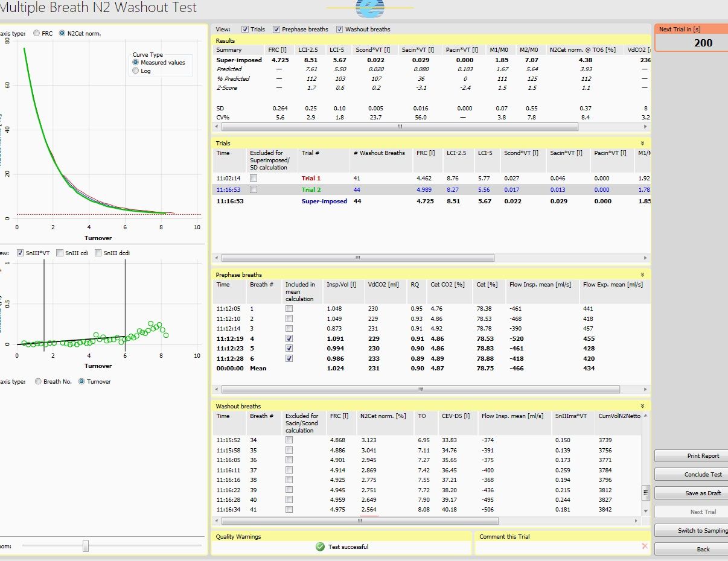
Task: Select the Trial 1 row in Trials table
Action: (x=311, y=179)
